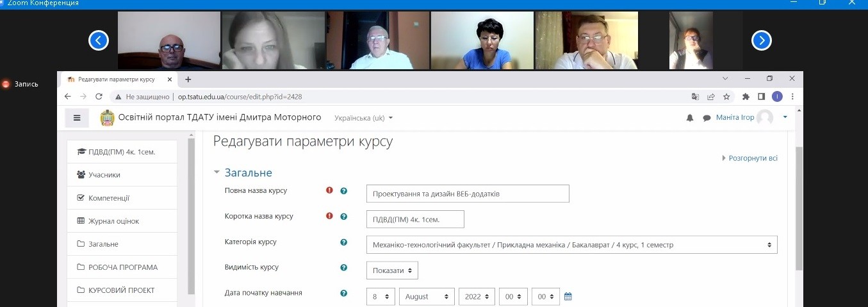Open the Українська (uk) language menu

coord(364,118)
